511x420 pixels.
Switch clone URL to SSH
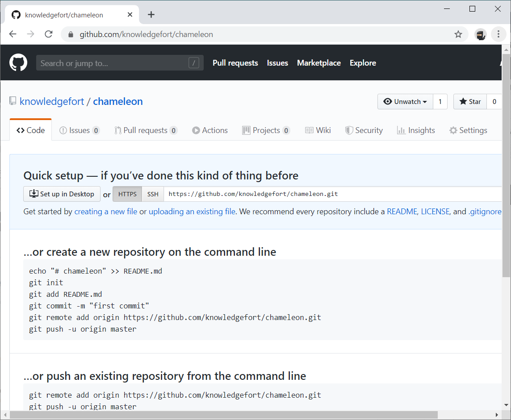click(x=152, y=194)
